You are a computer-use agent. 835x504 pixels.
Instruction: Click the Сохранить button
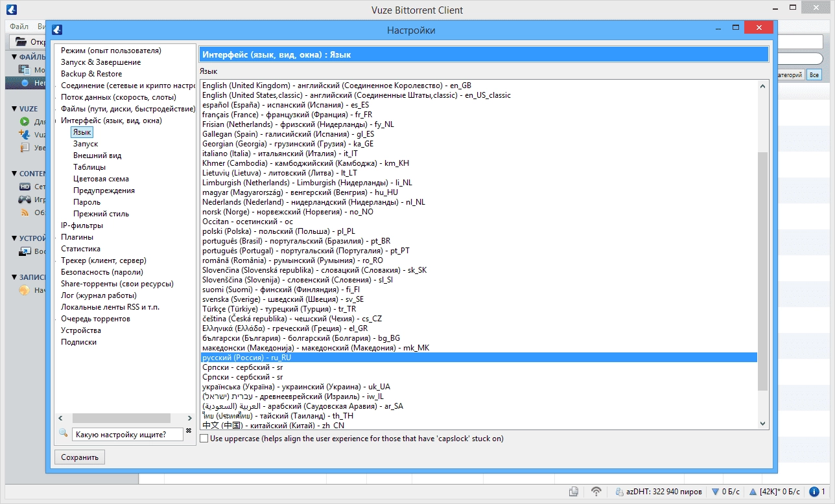coord(80,457)
